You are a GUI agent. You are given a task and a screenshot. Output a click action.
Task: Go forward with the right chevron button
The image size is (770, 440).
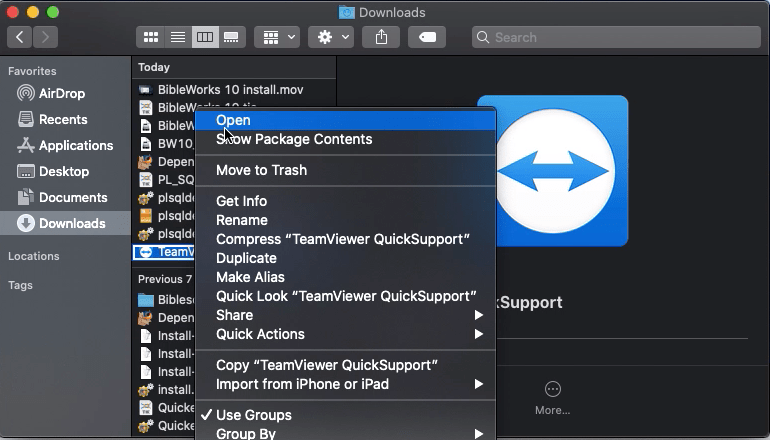tap(46, 37)
